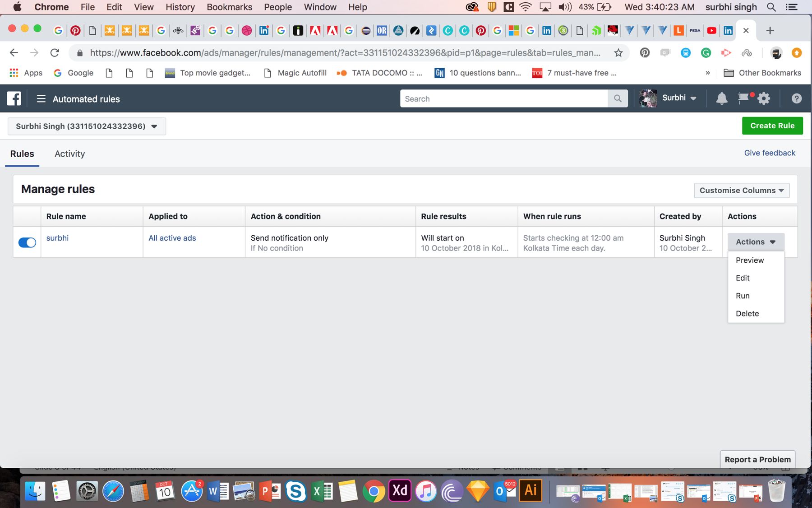Screen dimensions: 812x508
Task: Open Sketch from the dock
Action: [x=478, y=491]
